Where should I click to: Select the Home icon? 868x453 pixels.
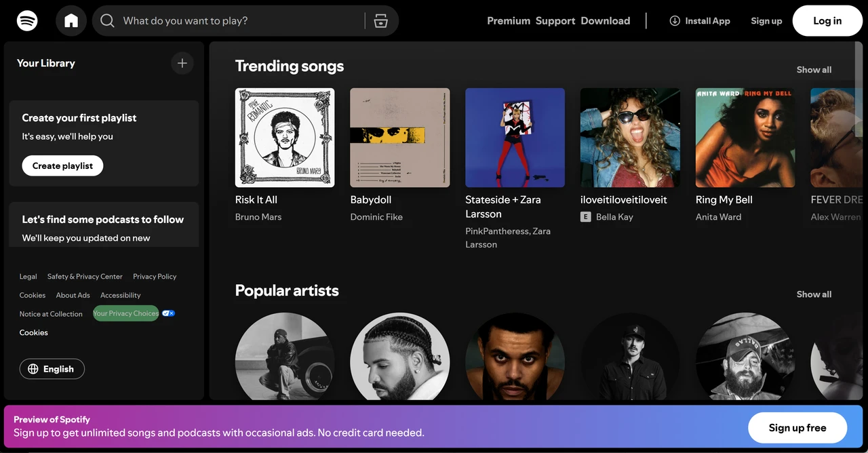pos(71,20)
